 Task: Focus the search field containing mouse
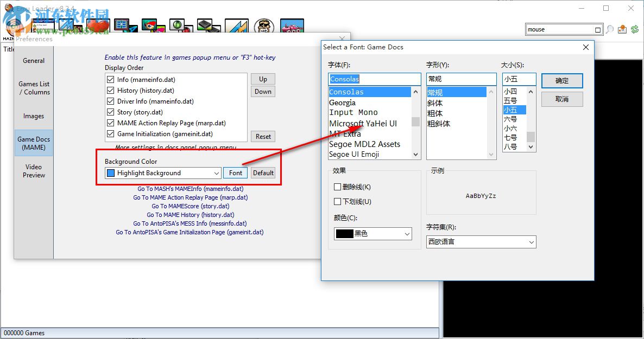559,29
